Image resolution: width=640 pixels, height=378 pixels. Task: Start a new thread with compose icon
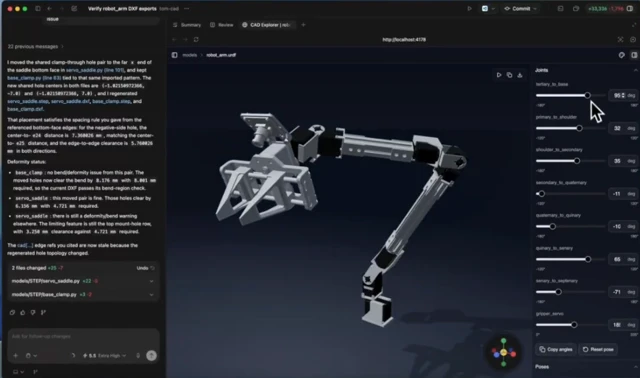pyautogui.click(x=74, y=9)
